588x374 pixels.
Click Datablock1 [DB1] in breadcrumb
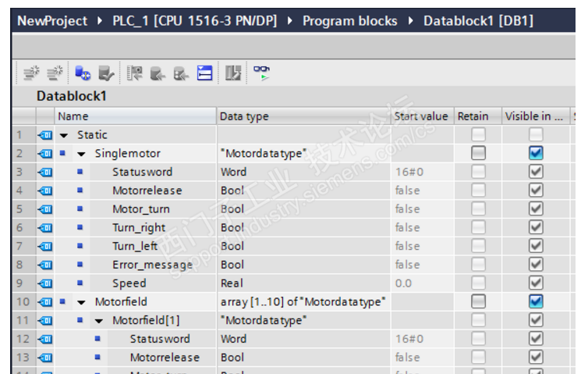pos(478,20)
